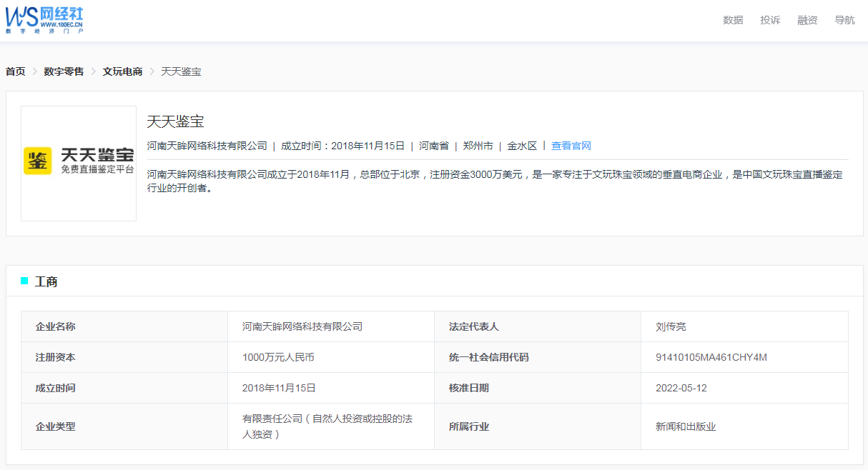Click the cyan square marker beside 工商
Screen dimensions: 868x470
tap(24, 281)
